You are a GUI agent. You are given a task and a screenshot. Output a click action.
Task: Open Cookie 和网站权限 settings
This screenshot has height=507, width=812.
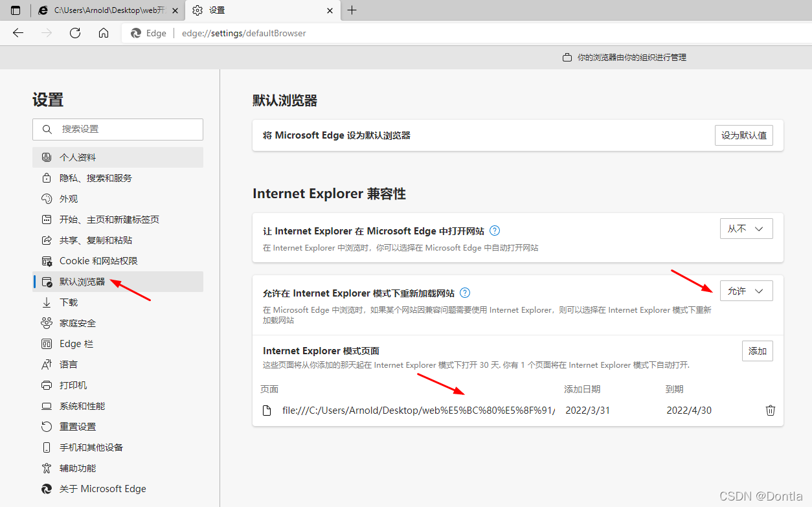click(118, 261)
